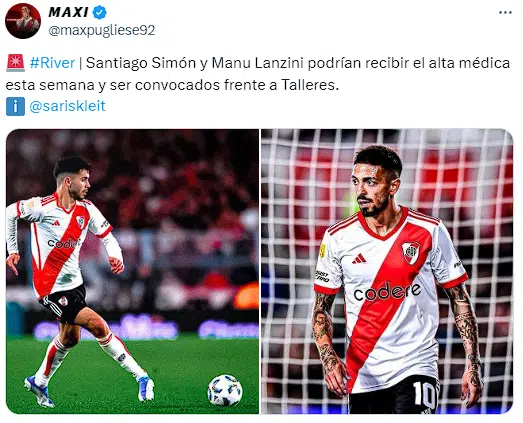Click the Adidas logo on right shirt
Viewport: 523px width, 423px height.
coord(359,259)
